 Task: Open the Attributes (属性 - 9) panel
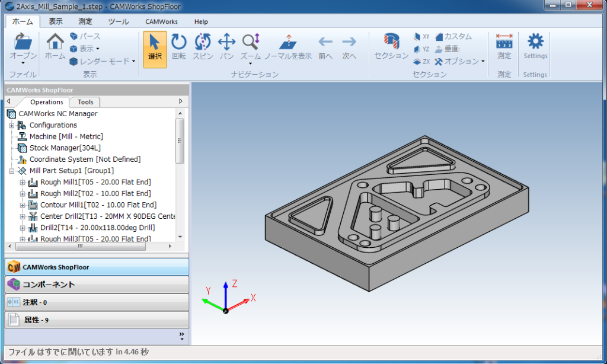click(97, 320)
